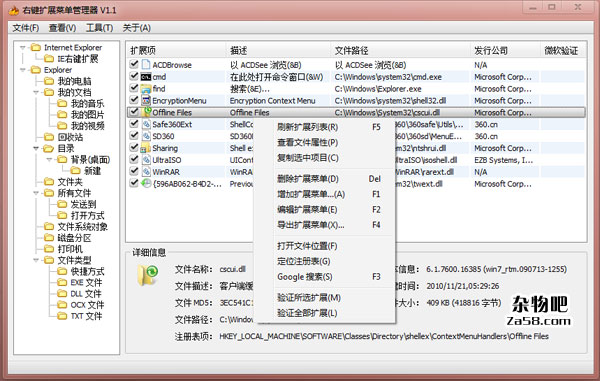
Task: Open the 关于(A) menu
Action: pos(137,28)
